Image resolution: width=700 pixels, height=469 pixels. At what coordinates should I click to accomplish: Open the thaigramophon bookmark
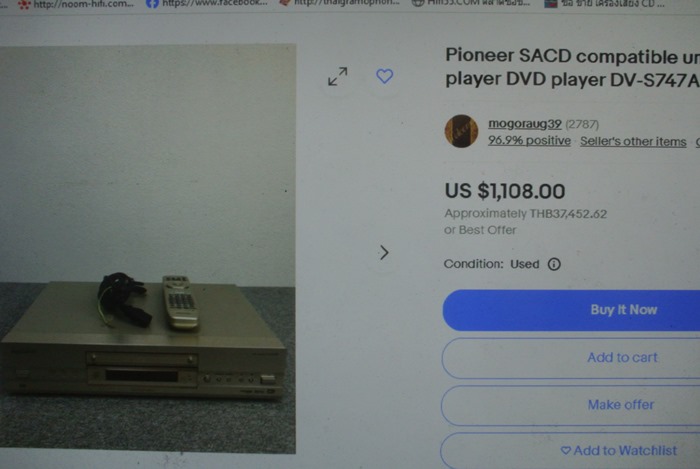pyautogui.click(x=339, y=3)
